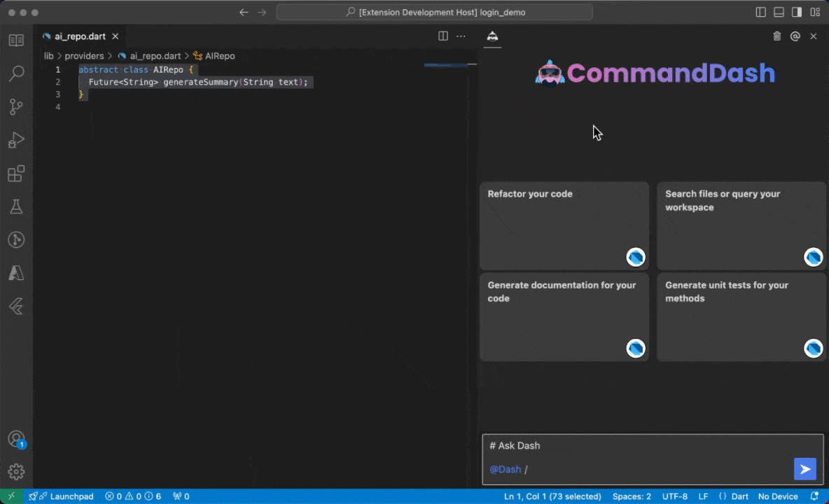Toggle the bottom panel layout icon
The height and width of the screenshot is (504, 829).
pyautogui.click(x=779, y=12)
